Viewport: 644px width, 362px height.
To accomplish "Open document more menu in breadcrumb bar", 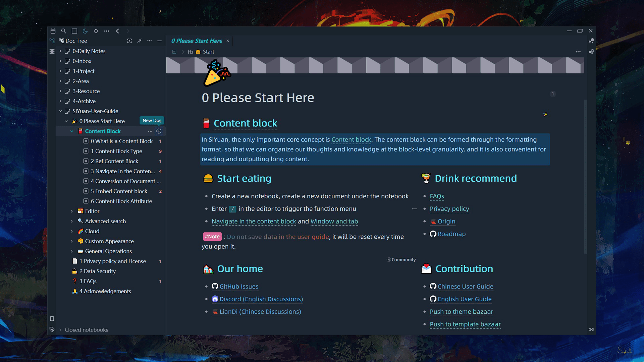I will click(x=578, y=52).
